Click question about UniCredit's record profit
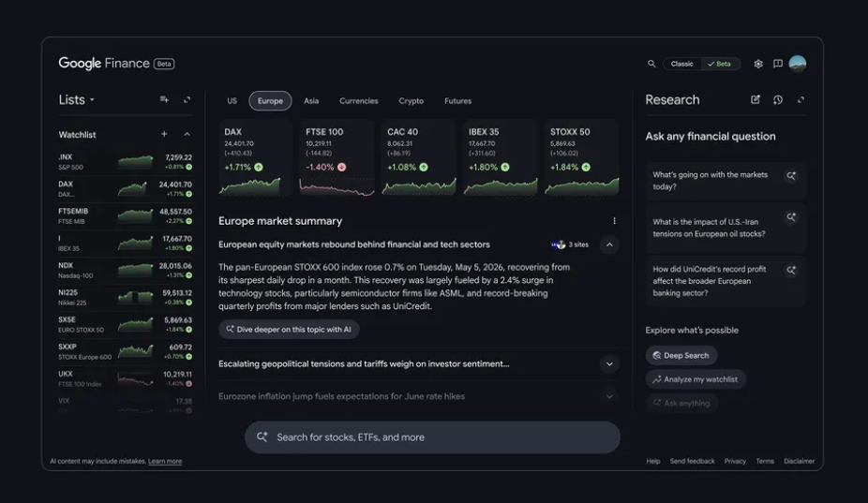 [726, 281]
